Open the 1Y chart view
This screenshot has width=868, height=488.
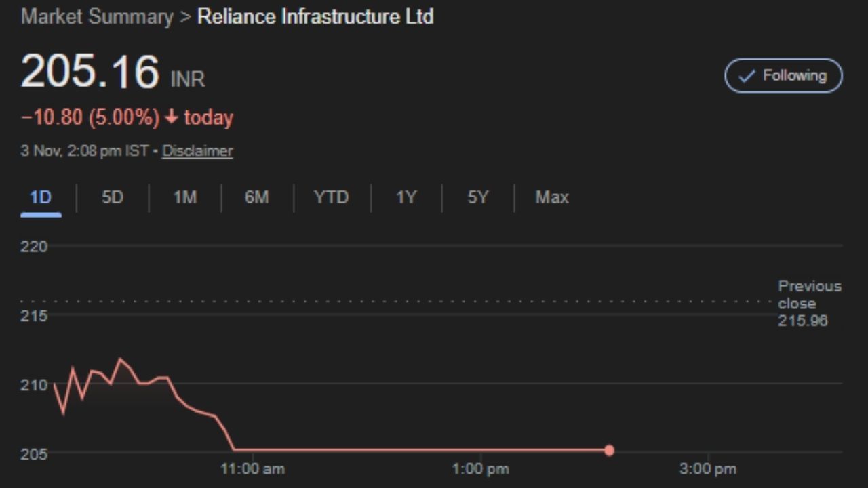406,197
